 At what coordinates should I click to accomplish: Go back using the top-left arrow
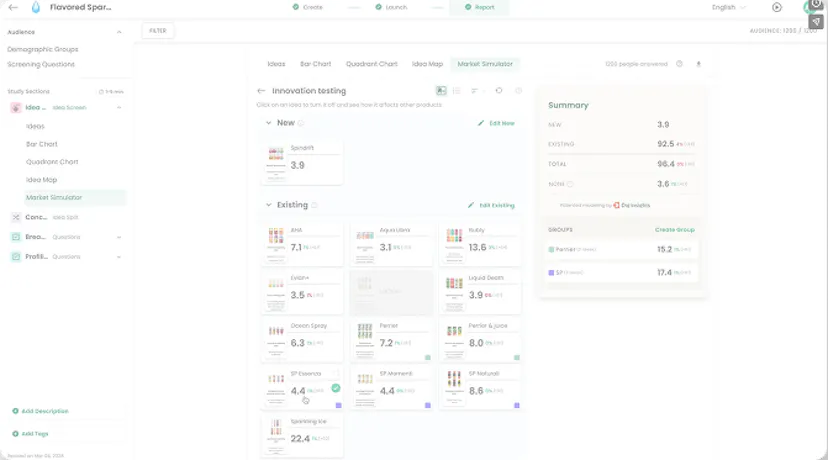(13, 7)
